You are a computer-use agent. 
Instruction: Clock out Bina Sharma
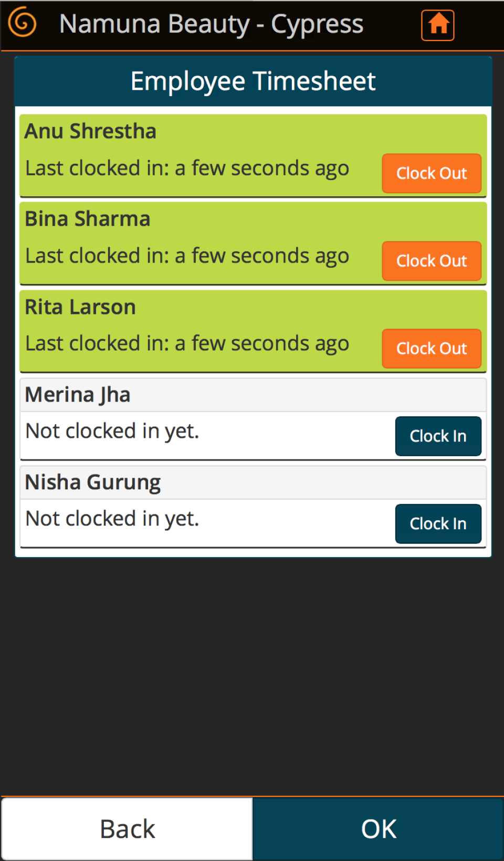tap(431, 261)
